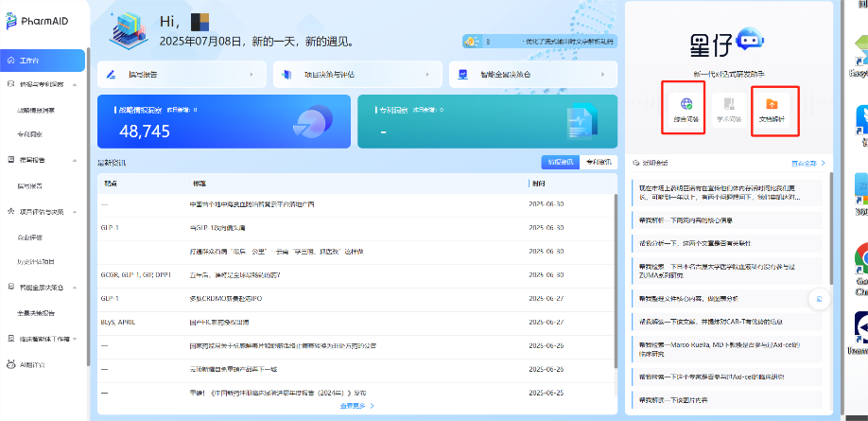Click the left sidebar vertical scrollbar
Screen dimensions: 868x421
pyautogui.click(x=88, y=142)
